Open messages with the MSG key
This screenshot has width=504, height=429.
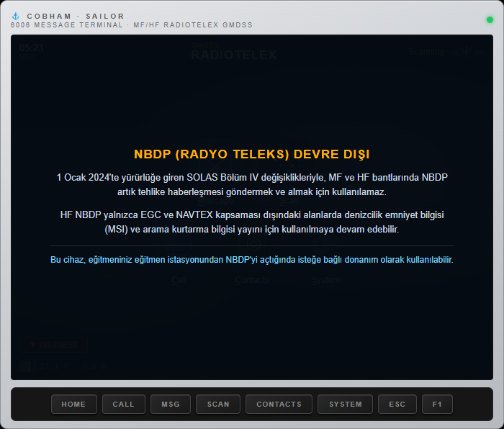pos(171,404)
